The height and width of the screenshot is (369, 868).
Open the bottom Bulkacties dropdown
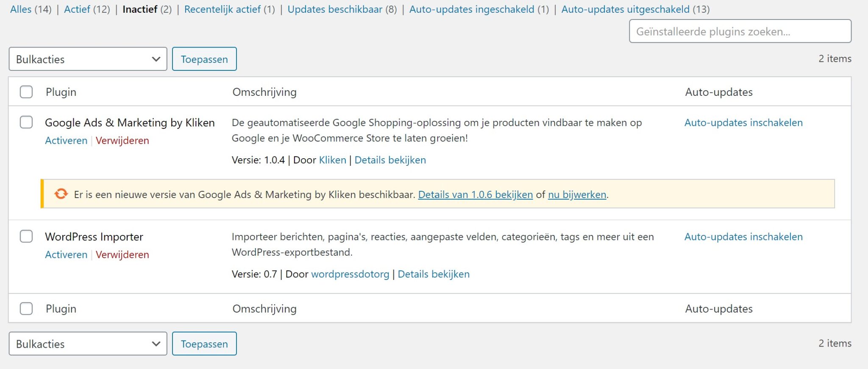(x=88, y=344)
